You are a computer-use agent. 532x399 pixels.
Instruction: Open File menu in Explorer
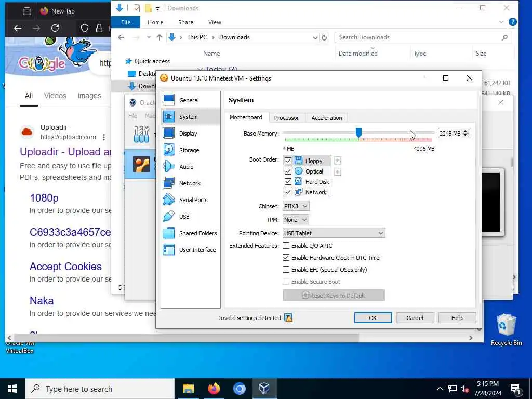pos(126,22)
